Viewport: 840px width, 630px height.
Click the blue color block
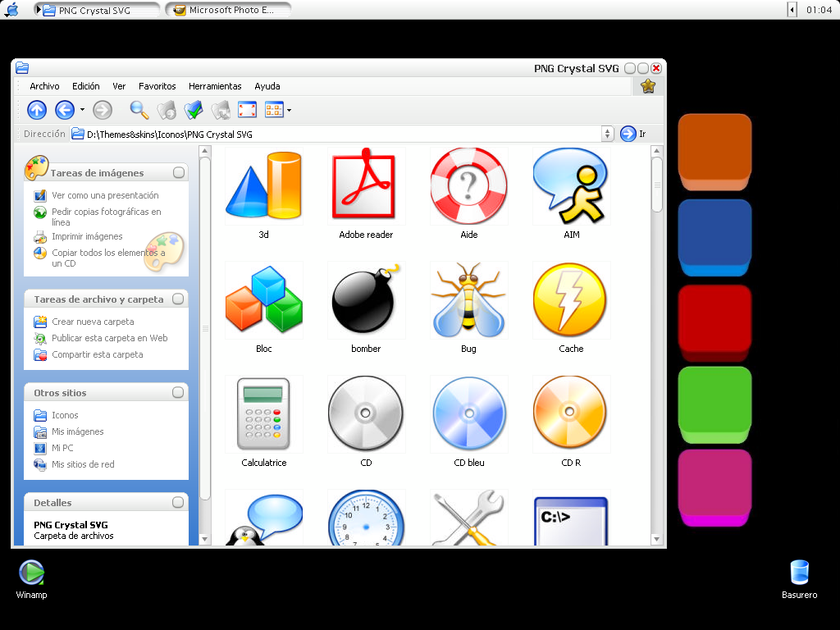[714, 237]
